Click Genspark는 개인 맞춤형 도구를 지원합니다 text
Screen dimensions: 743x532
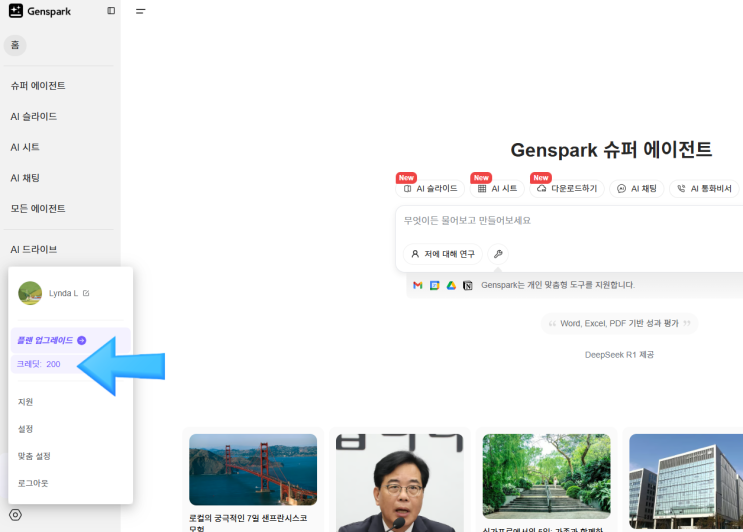coord(558,285)
